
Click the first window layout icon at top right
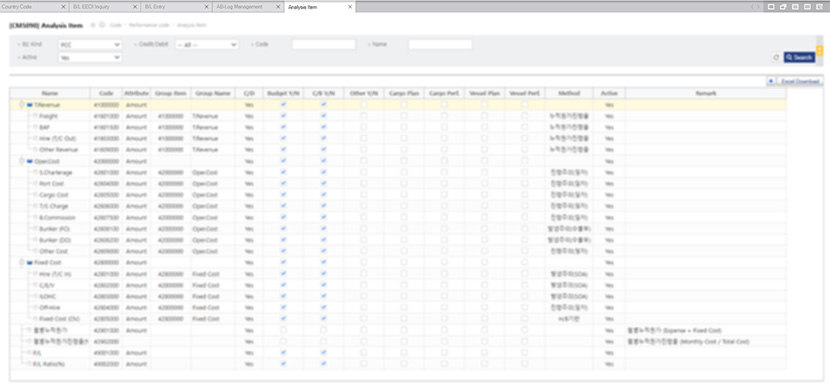pyautogui.click(x=771, y=7)
